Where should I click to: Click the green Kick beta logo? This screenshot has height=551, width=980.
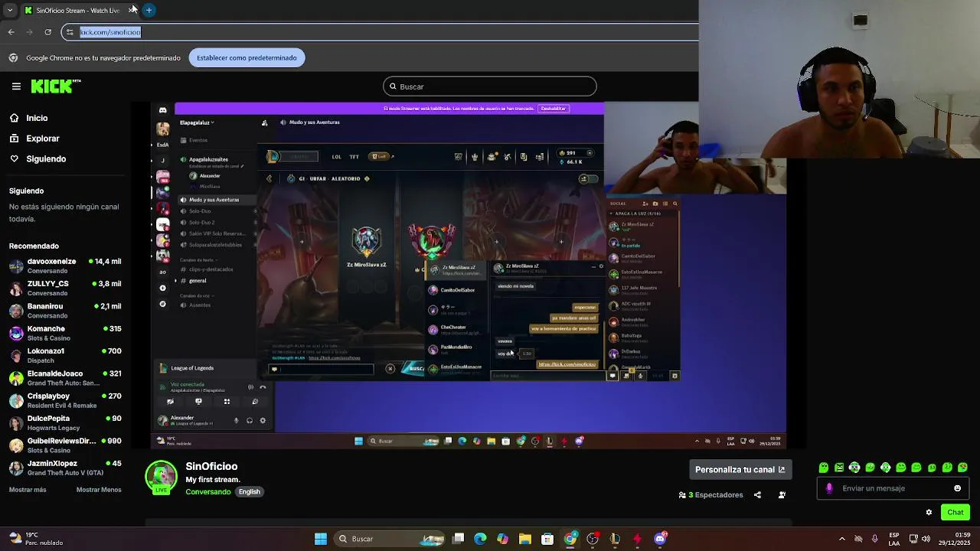56,86
